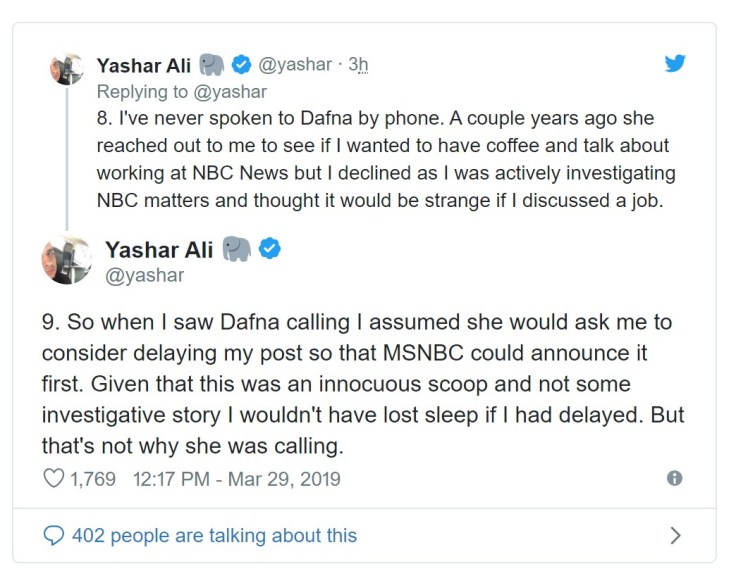Click the Twitter bird logo
Viewport: 736px width, 583px height.
(676, 64)
